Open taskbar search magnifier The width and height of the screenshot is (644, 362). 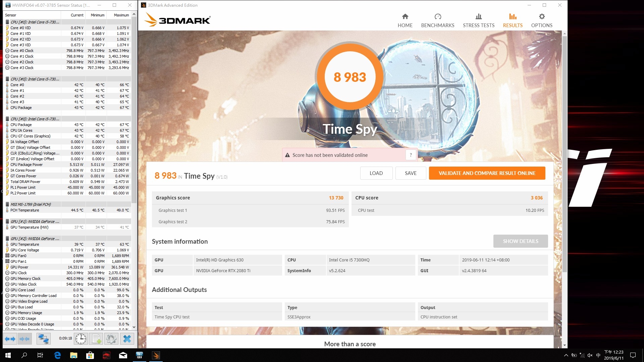(24, 355)
